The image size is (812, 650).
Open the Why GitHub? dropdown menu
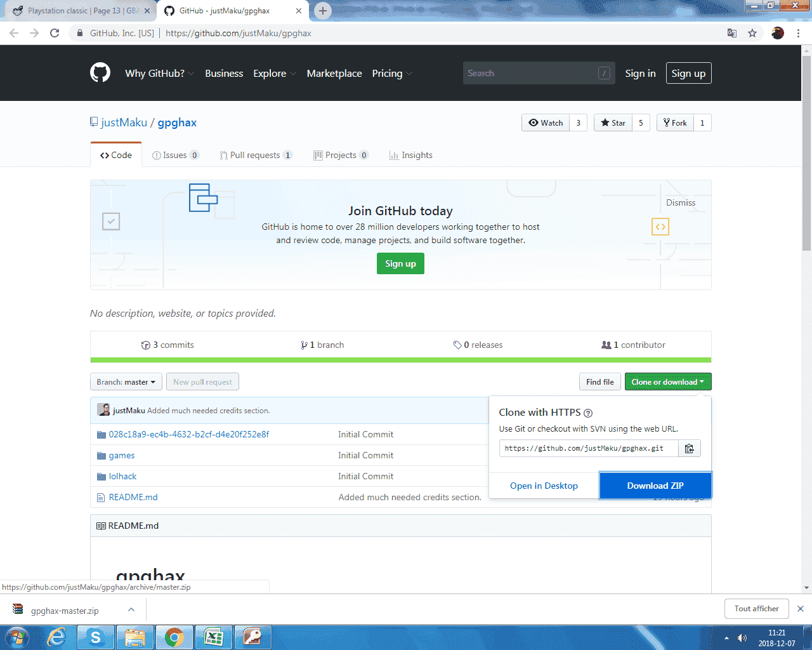pyautogui.click(x=159, y=74)
